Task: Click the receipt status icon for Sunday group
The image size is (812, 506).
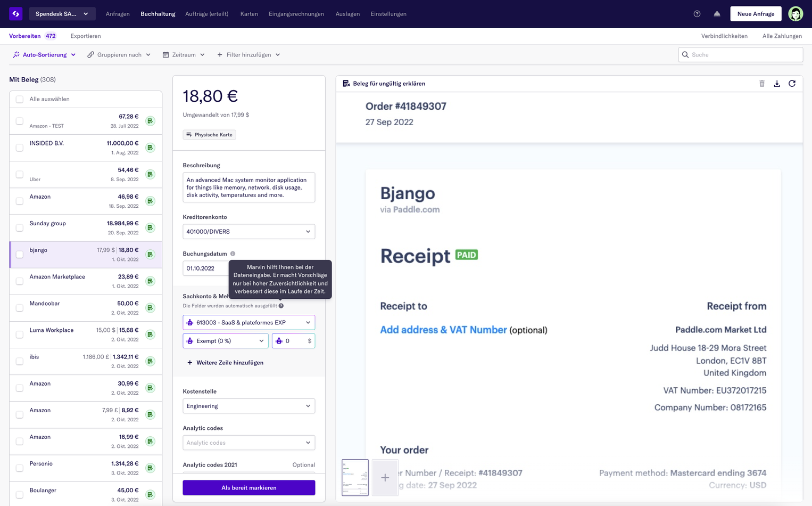Action: [x=151, y=227]
